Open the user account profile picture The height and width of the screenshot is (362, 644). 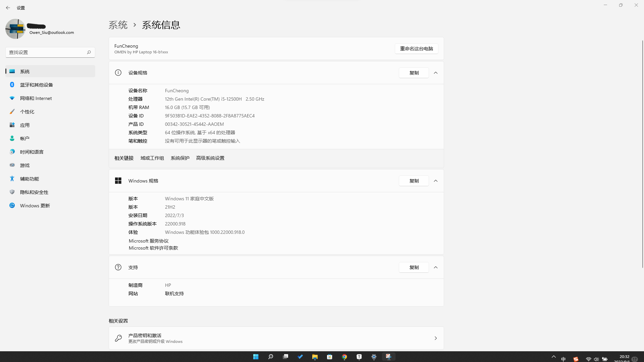point(15,29)
